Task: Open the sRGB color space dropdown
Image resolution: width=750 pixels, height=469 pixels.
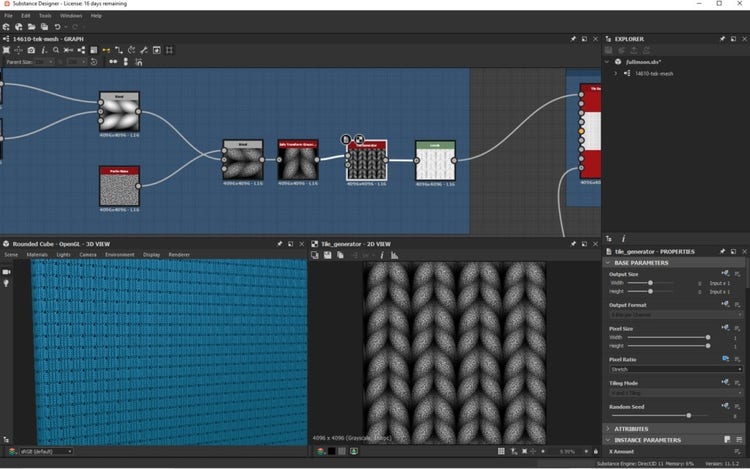Action: [x=46, y=451]
